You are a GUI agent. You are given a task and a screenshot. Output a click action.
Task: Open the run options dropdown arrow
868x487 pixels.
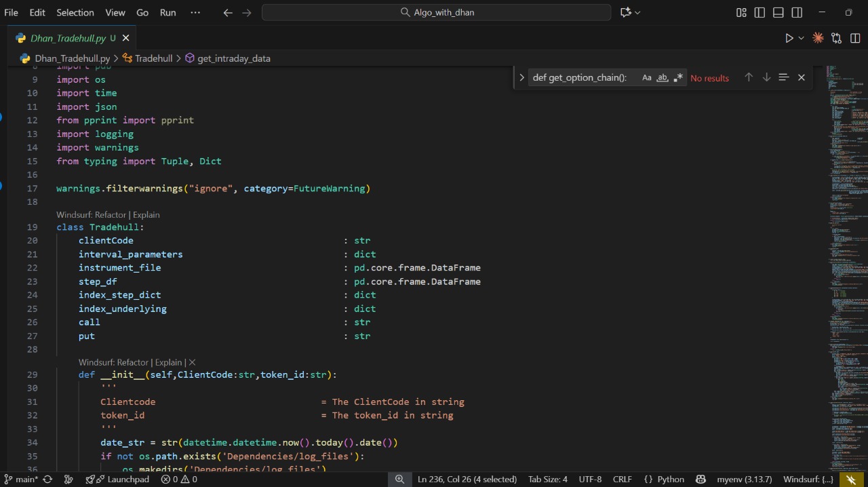[x=801, y=39]
